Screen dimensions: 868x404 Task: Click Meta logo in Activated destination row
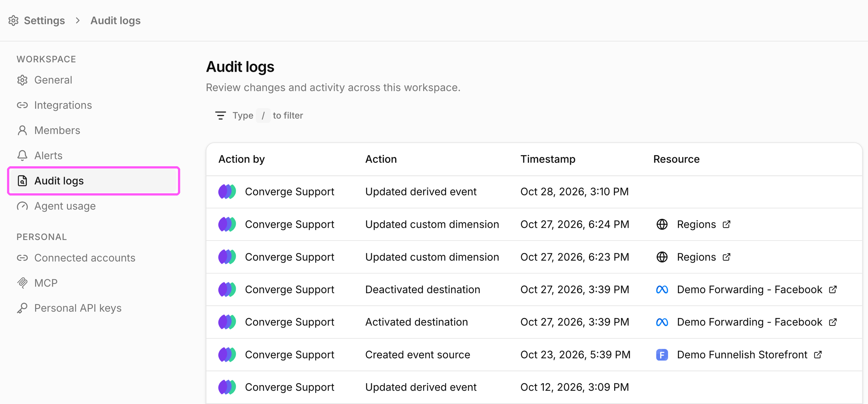click(x=662, y=322)
